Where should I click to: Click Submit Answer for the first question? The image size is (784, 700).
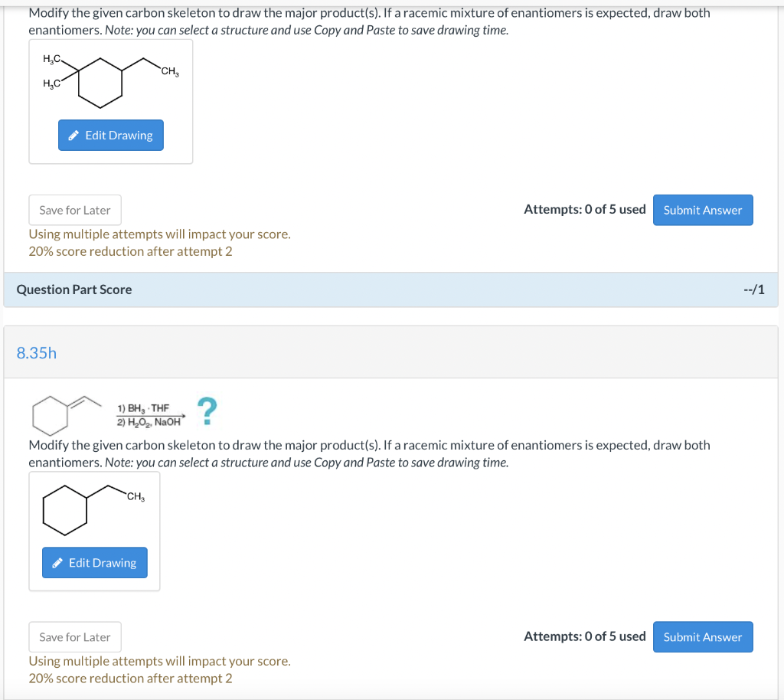tap(702, 209)
